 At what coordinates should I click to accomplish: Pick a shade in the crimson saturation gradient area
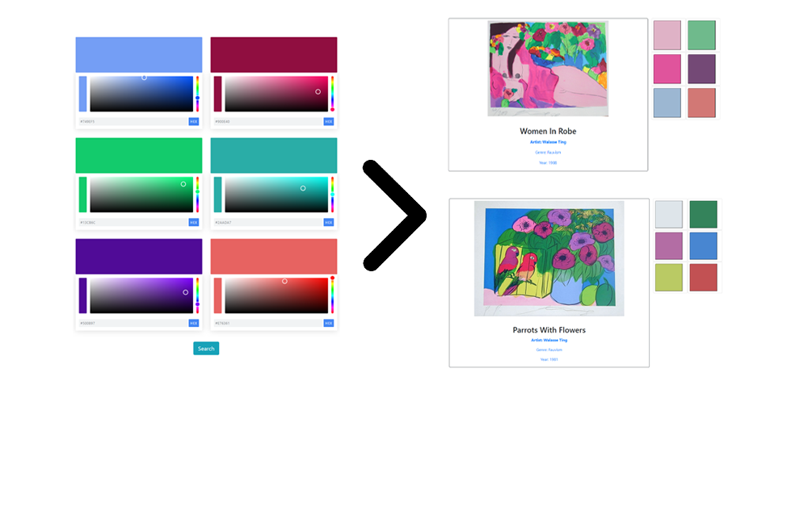pyautogui.click(x=276, y=94)
